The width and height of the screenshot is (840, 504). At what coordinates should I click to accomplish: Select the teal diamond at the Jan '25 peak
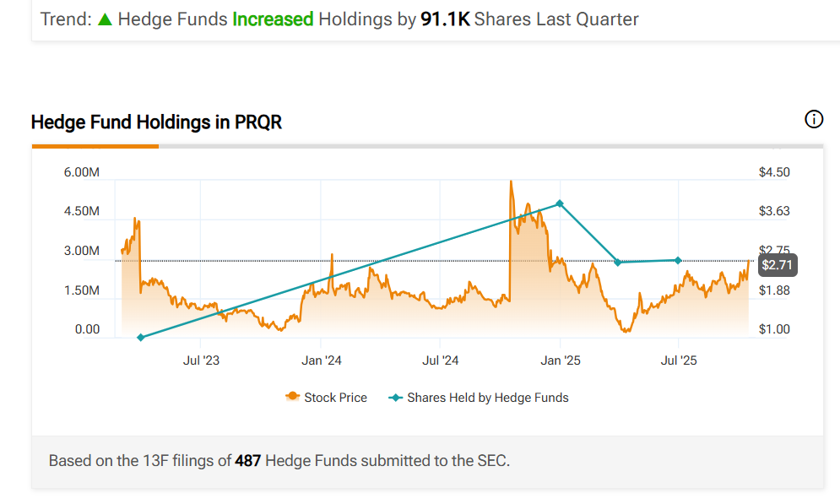click(x=560, y=204)
